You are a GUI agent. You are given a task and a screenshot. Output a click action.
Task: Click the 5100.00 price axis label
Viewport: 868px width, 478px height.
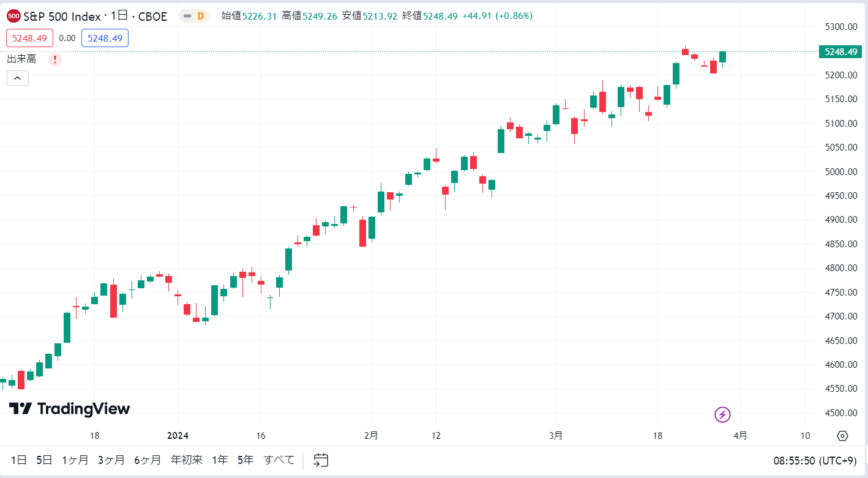(x=840, y=124)
